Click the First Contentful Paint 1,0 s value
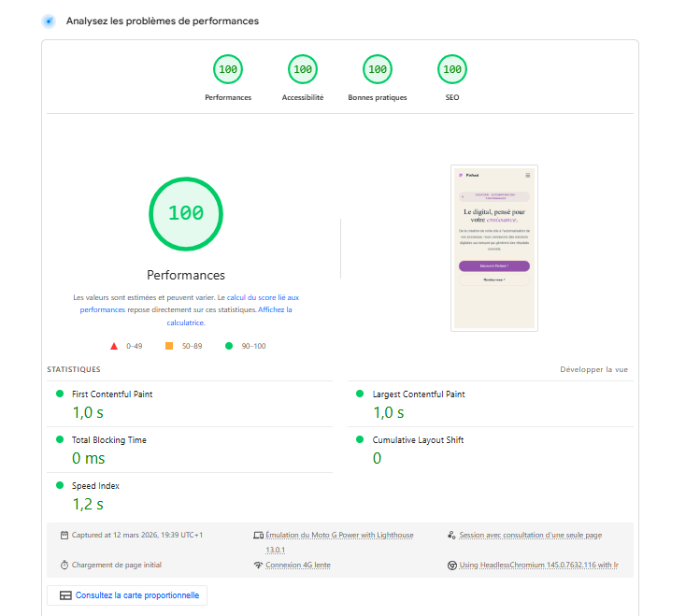The height and width of the screenshot is (616, 700). [88, 412]
